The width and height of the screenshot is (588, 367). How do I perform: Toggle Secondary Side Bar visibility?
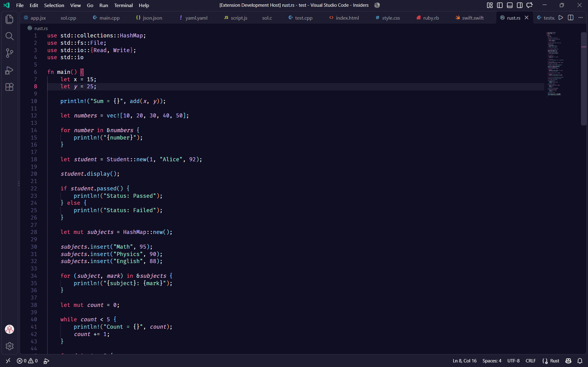(520, 5)
